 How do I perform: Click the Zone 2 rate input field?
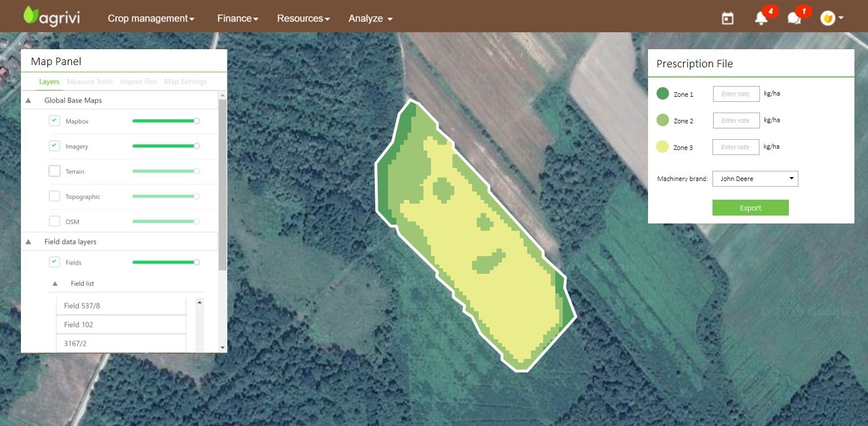736,121
